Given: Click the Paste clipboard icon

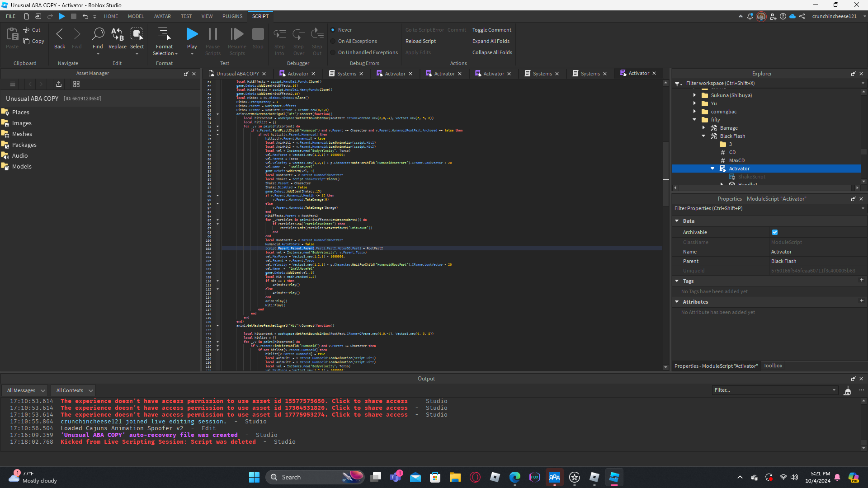Looking at the screenshot, I should [12, 34].
